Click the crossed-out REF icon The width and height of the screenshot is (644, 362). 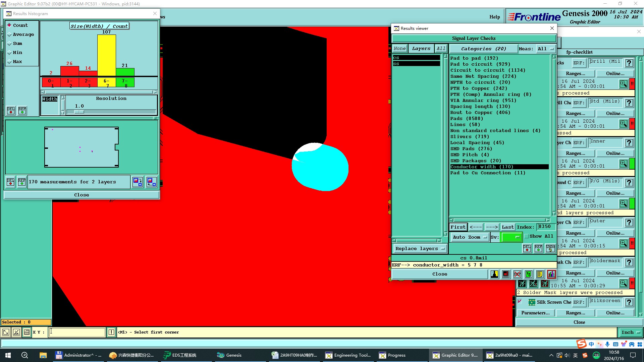point(517,275)
